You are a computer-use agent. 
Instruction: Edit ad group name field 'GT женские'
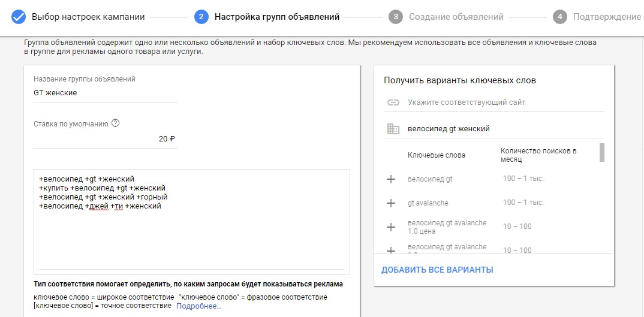106,93
